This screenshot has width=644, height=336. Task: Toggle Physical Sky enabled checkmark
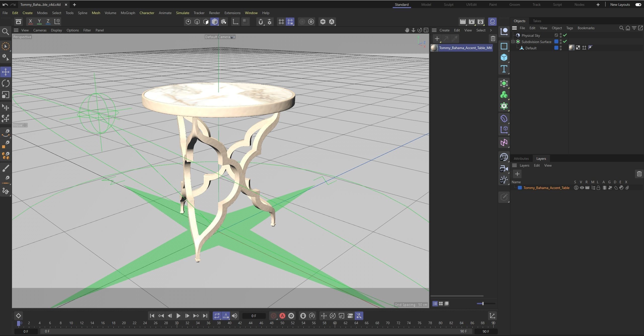pos(565,35)
